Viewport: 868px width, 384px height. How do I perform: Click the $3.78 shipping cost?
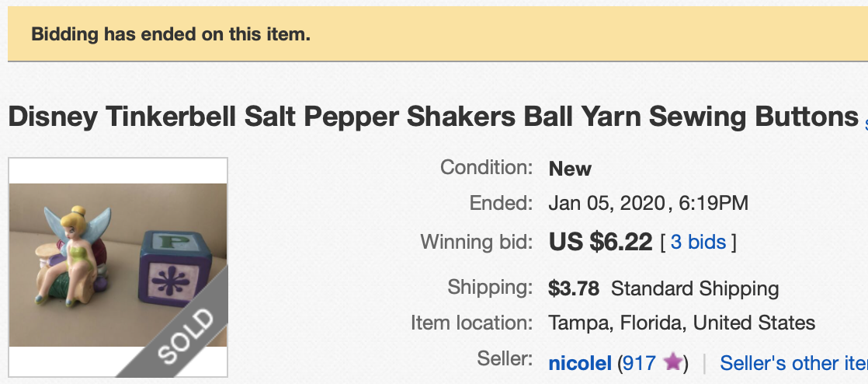573,289
